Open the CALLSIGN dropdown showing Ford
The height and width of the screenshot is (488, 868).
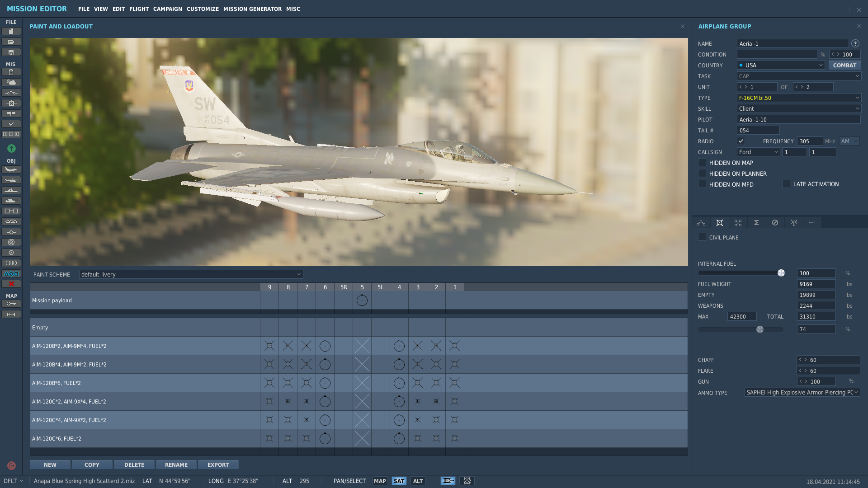(758, 152)
